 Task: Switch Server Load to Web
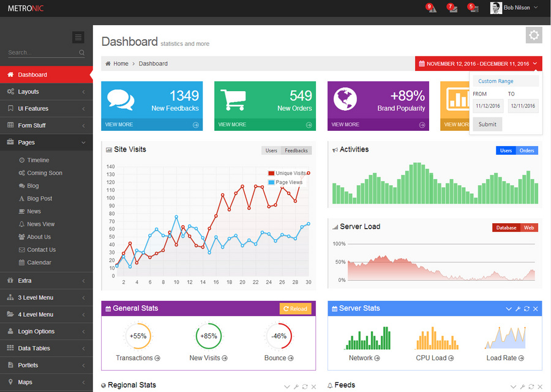click(x=529, y=227)
